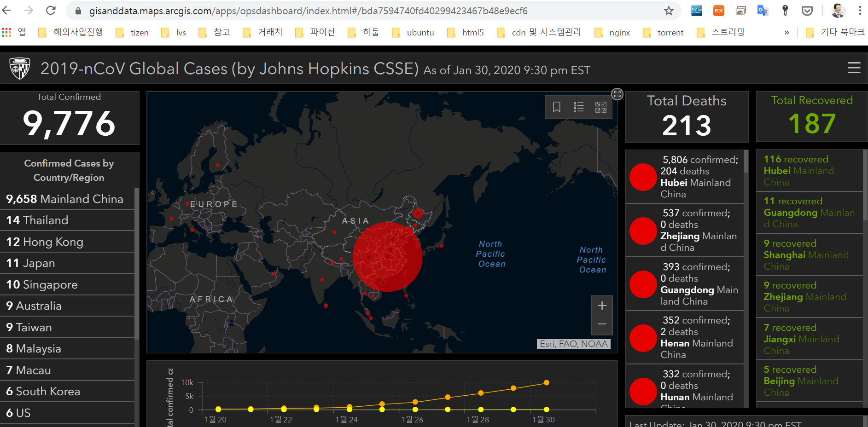Screen dimensions: 868x427
Task: Select 10 Singapore in country list
Action: point(67,284)
